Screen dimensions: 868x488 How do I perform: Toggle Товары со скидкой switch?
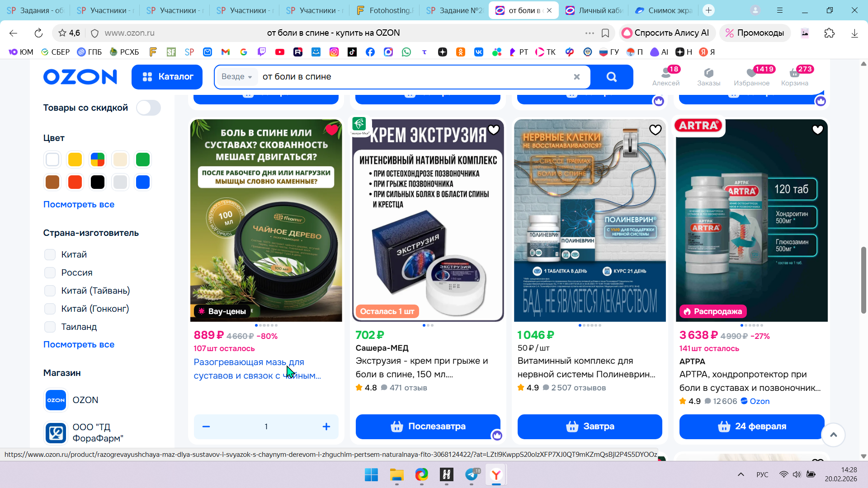(148, 108)
